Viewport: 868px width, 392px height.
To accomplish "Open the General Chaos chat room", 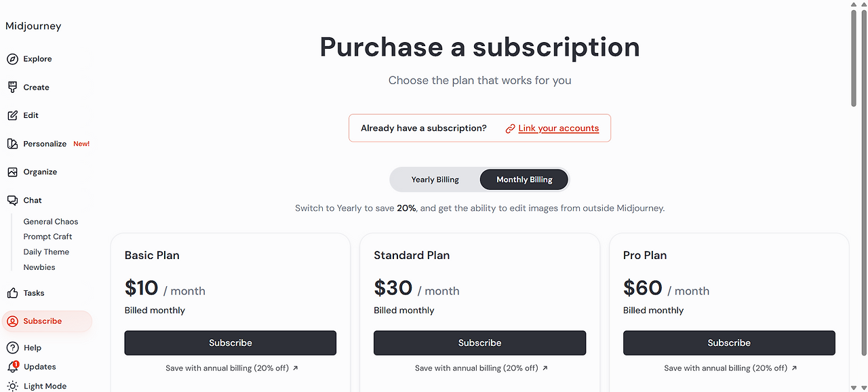I will (51, 222).
